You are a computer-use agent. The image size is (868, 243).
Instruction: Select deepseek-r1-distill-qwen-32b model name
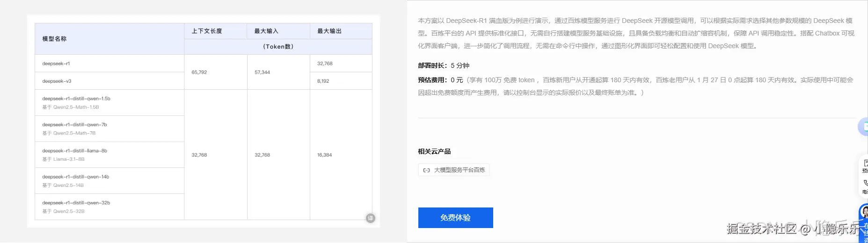pyautogui.click(x=76, y=203)
